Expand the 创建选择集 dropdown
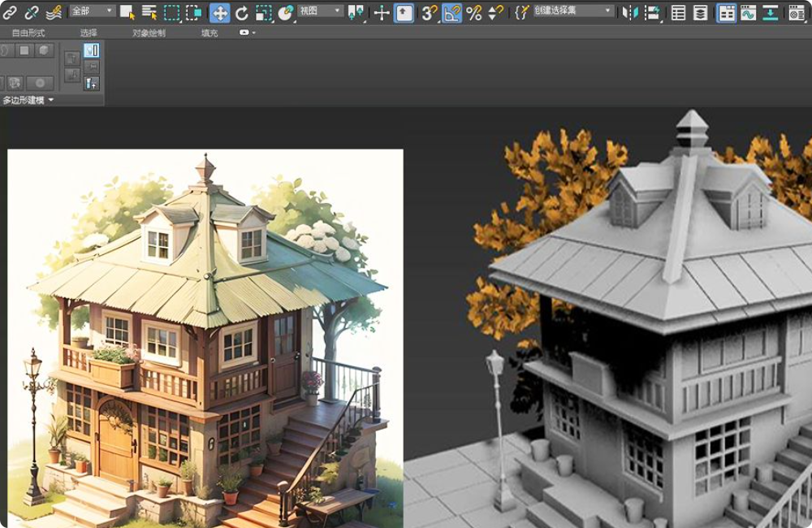Image resolution: width=812 pixels, height=528 pixels. pos(572,11)
